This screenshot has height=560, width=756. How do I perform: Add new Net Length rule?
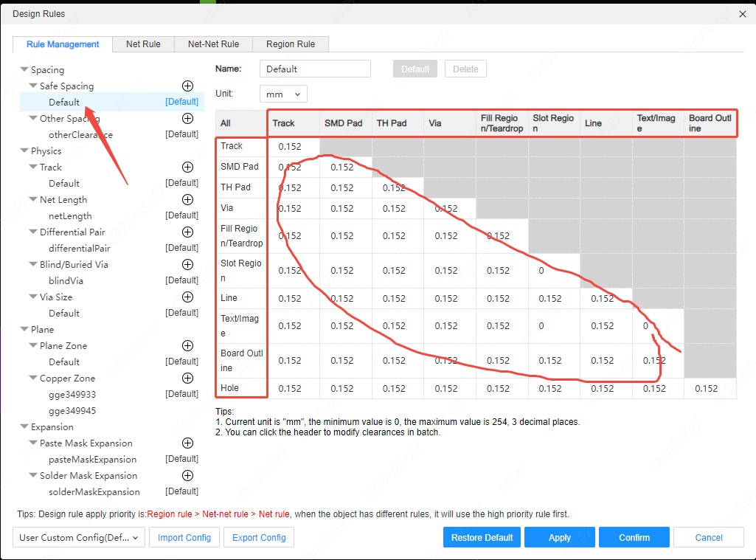(x=187, y=200)
